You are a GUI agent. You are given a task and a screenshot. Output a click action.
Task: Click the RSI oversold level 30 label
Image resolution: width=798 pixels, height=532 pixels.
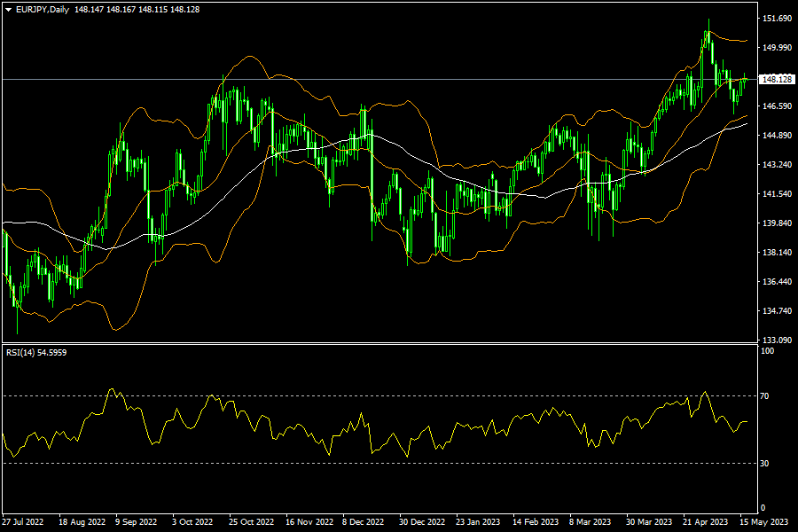(764, 463)
